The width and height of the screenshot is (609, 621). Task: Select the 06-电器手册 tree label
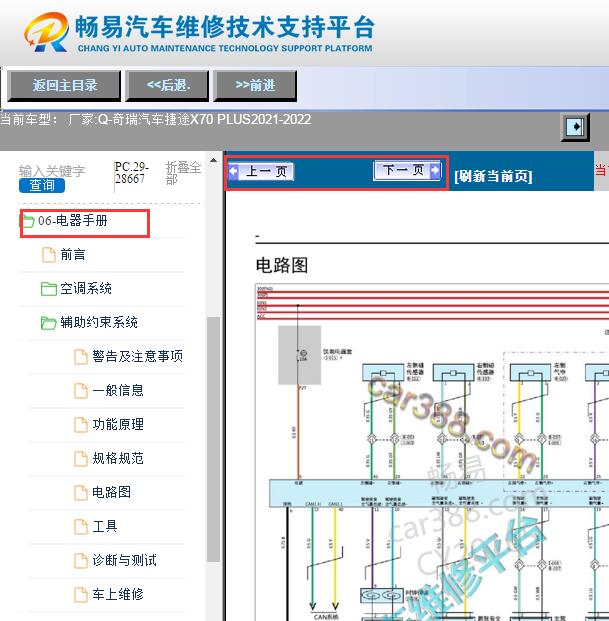pyautogui.click(x=73, y=221)
